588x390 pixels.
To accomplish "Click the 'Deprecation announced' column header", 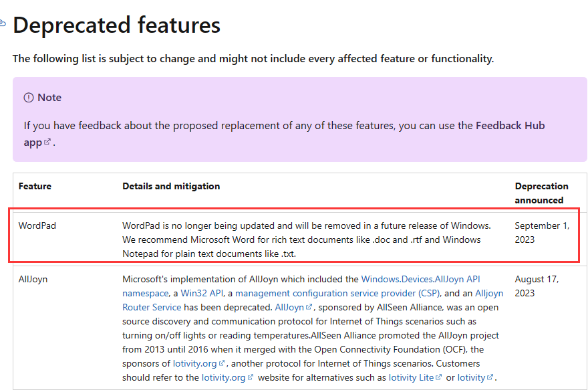I will point(541,193).
